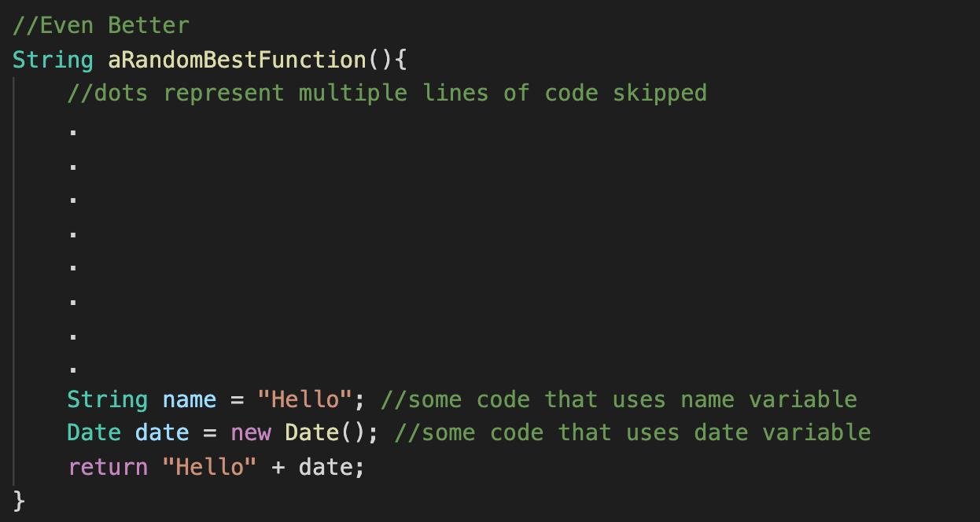
Task: Click the first dot placeholder line
Action: point(73,132)
